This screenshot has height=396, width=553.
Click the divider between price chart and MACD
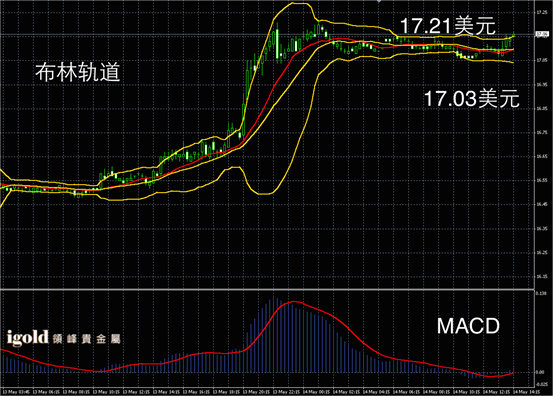[x=267, y=290]
